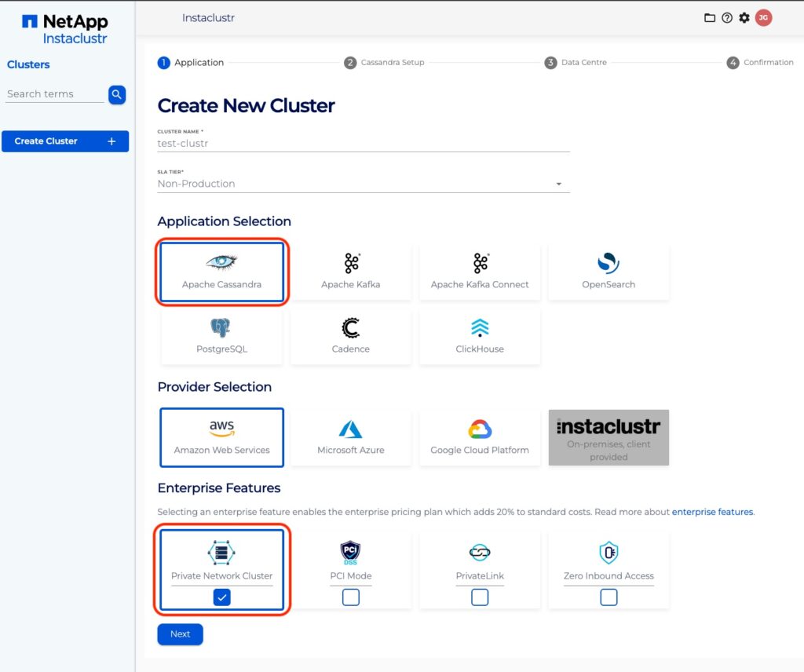Enable the Zero Inbound Access checkbox

click(608, 597)
